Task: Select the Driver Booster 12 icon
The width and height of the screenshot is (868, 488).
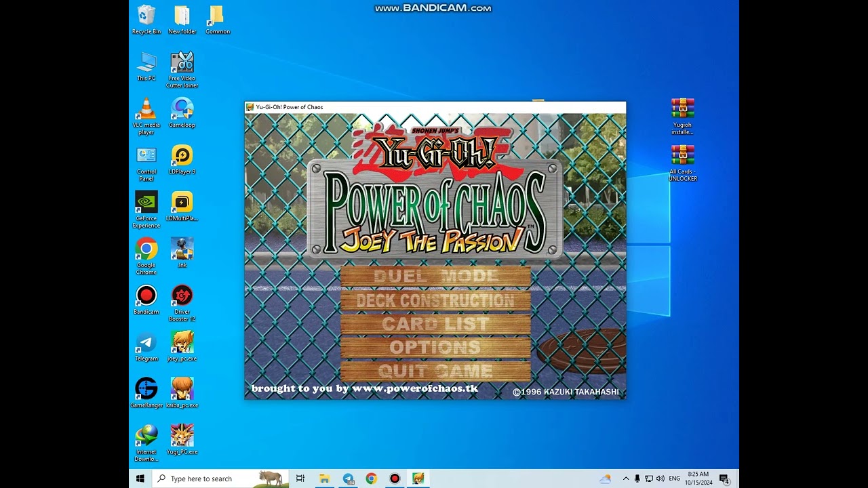Action: pyautogui.click(x=182, y=304)
